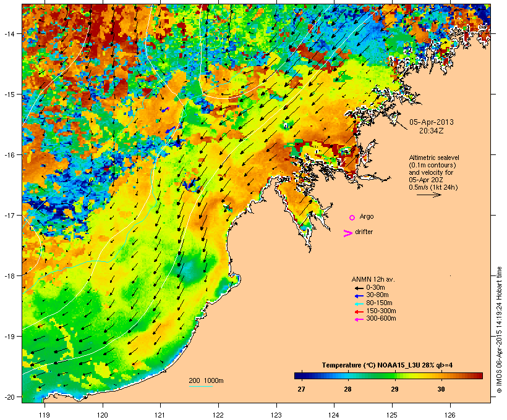
Task: Click the '0.5m/s (1kt 24h)' label
Action: [x=433, y=187]
